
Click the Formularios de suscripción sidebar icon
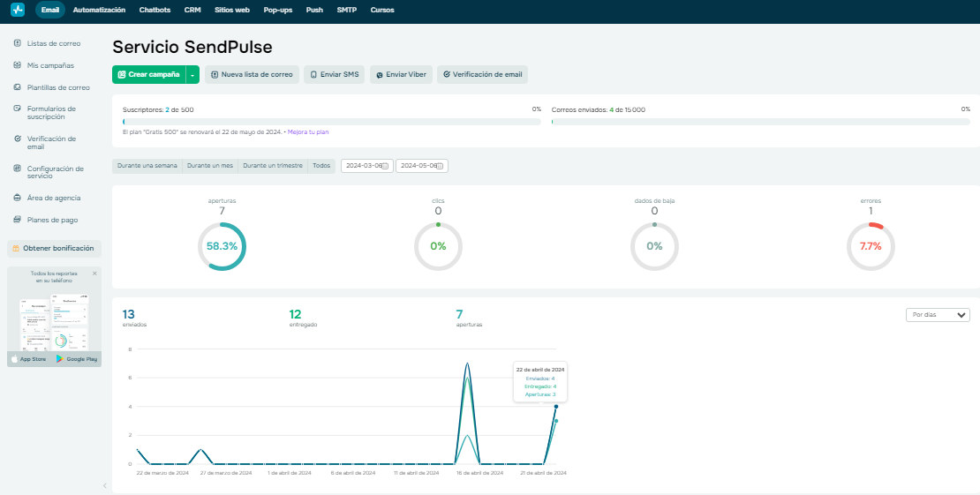tap(18, 109)
